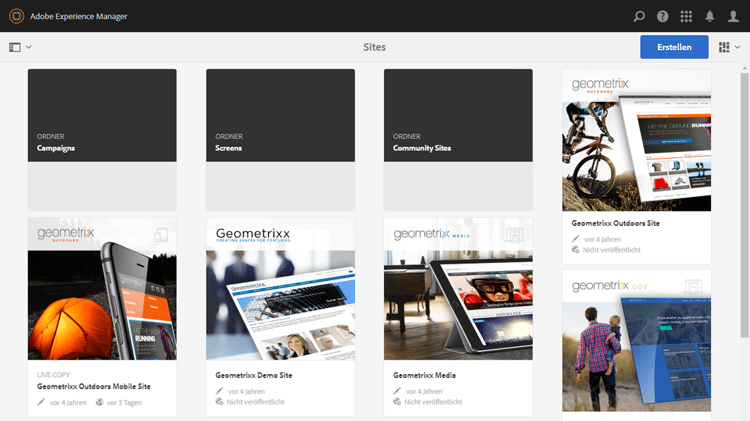This screenshot has height=421, width=750.
Task: Click the card view switcher icon
Action: [724, 47]
